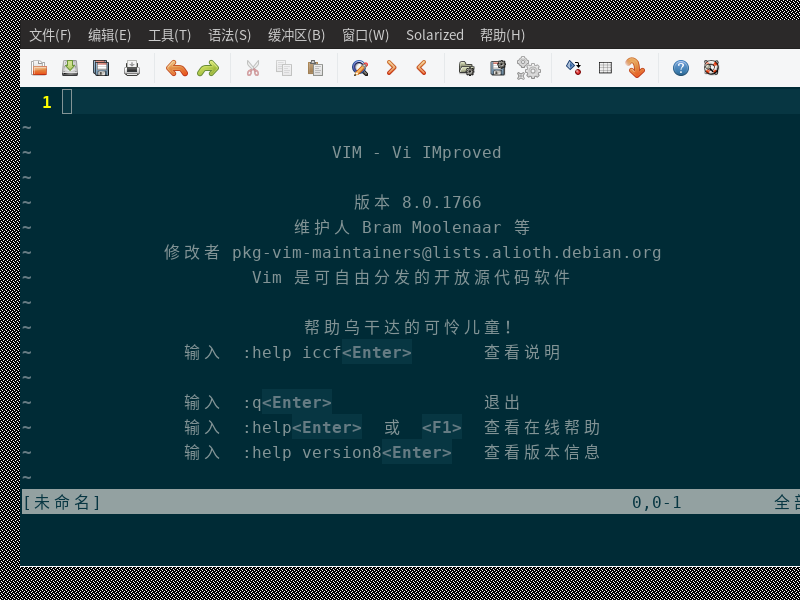
Task: Click the Save session disk icon
Action: [497, 68]
